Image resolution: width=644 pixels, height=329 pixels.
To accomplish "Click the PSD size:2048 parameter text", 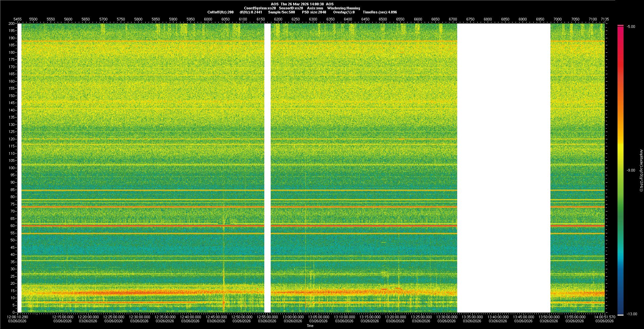I will (314, 12).
